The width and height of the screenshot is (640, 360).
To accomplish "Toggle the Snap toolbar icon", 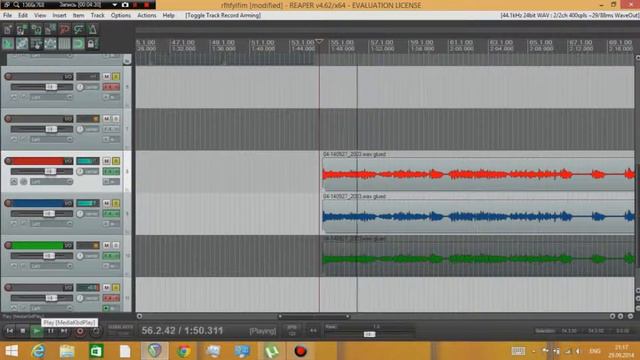I will coord(78,43).
